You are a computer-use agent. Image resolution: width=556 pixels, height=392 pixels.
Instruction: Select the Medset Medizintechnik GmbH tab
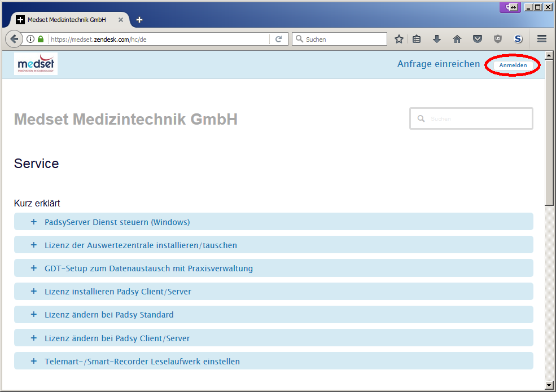pos(67,20)
